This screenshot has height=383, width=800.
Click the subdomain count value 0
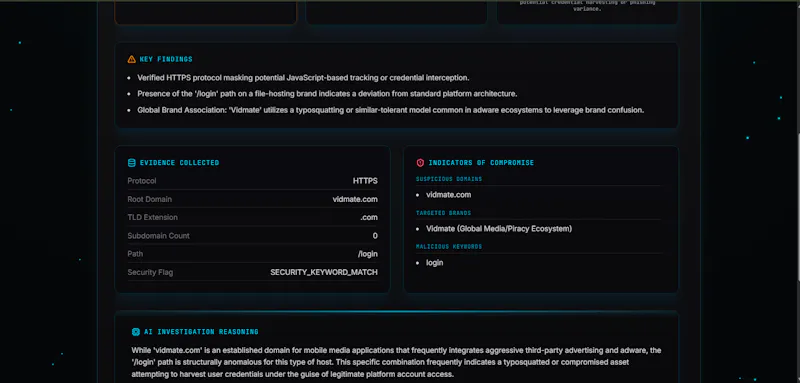pos(376,236)
